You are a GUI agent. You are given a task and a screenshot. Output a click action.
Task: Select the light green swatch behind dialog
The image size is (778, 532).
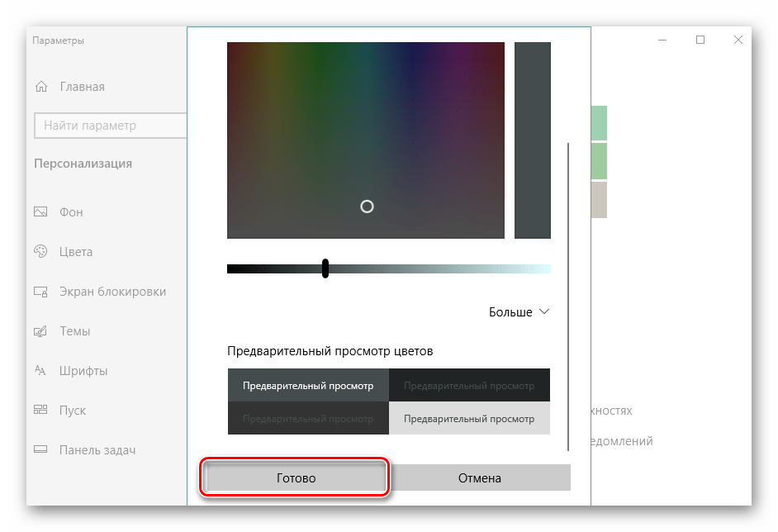[x=600, y=161]
